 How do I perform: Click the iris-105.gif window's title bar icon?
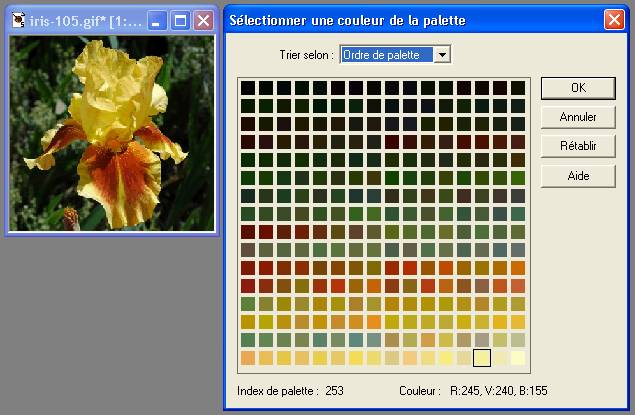tap(18, 20)
